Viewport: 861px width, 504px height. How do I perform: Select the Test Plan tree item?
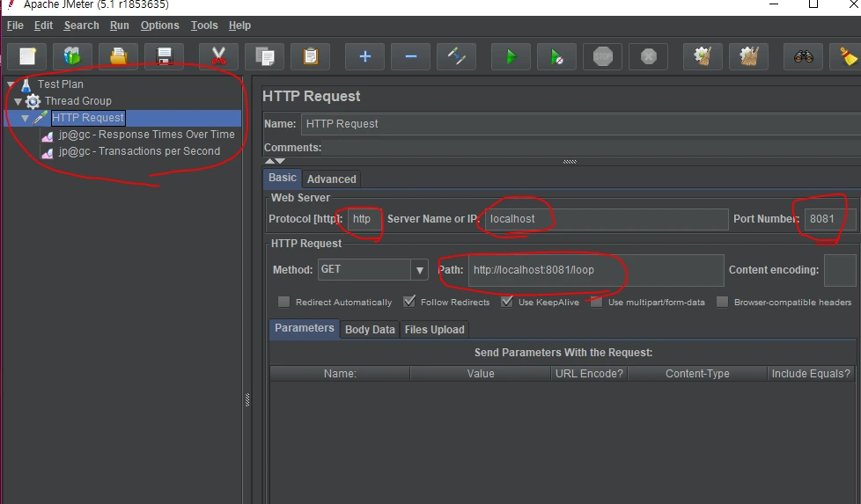(x=61, y=84)
